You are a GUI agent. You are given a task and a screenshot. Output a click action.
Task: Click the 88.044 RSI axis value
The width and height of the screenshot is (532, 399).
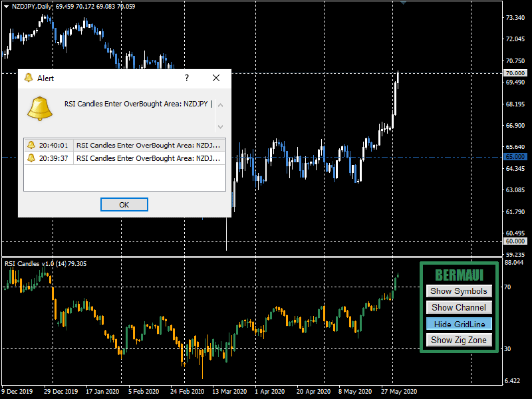514,262
